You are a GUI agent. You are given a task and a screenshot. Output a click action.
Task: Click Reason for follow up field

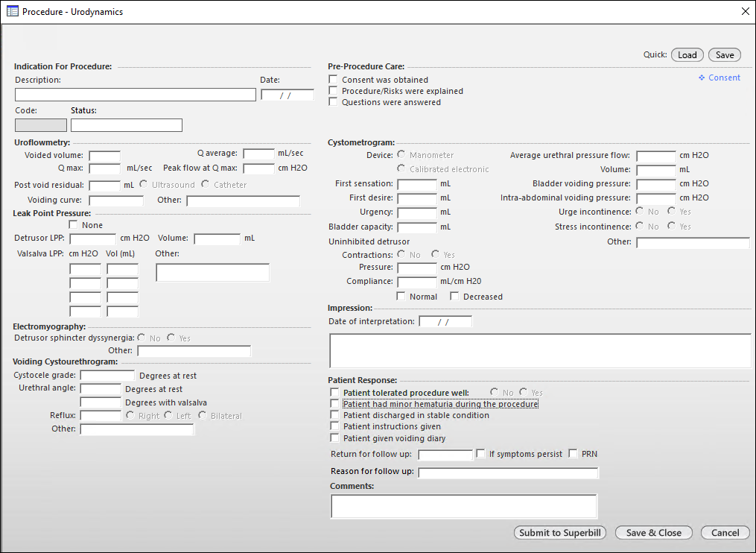click(508, 473)
